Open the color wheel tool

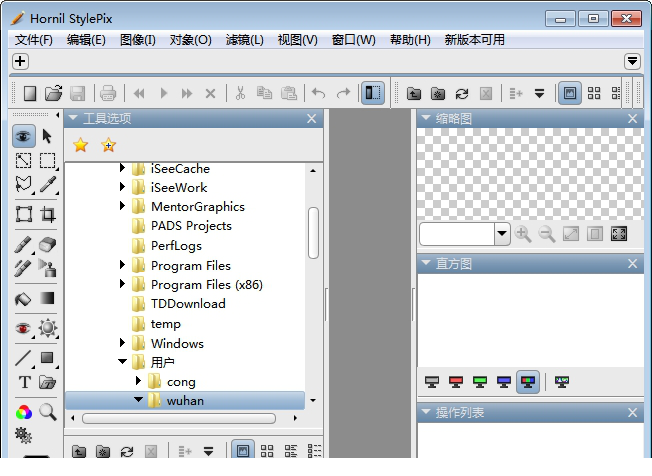point(24,412)
